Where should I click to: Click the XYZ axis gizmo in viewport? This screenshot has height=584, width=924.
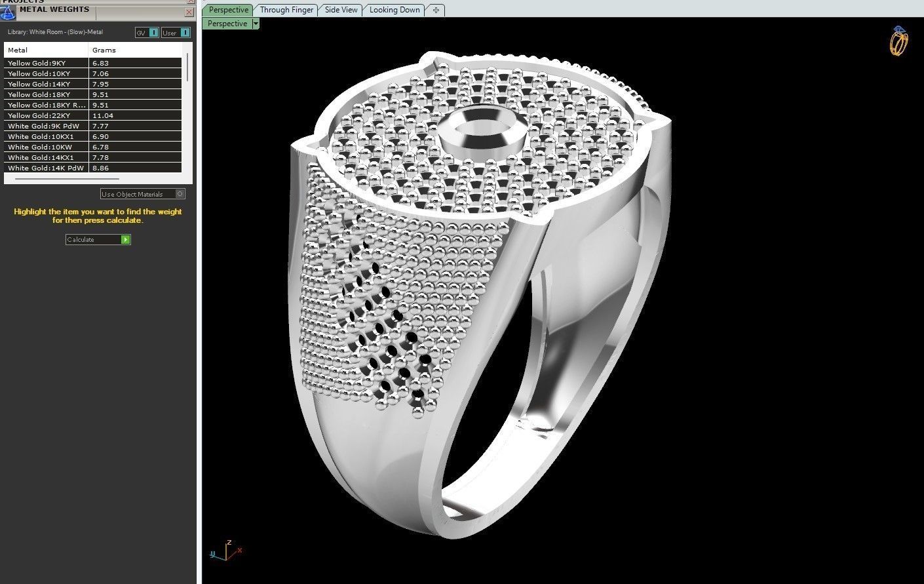[226, 551]
